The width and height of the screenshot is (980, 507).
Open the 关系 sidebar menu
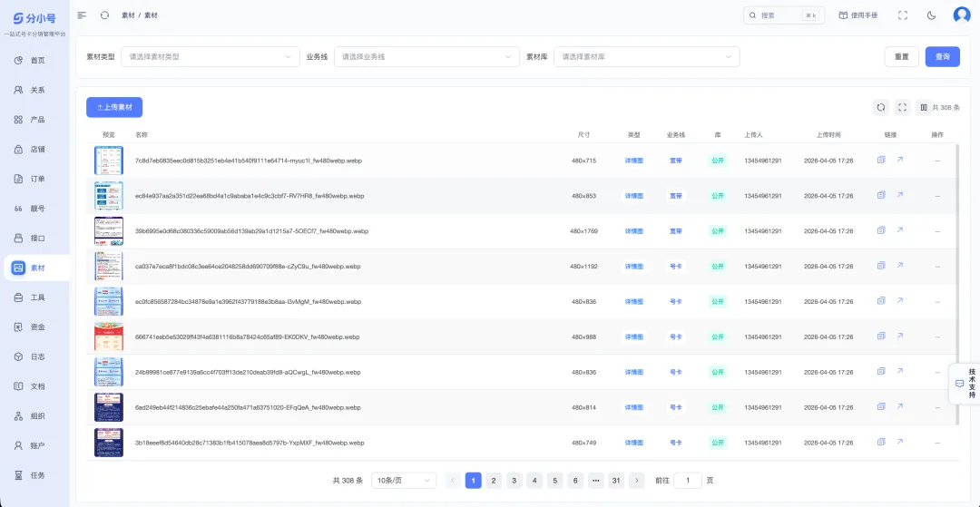(35, 90)
